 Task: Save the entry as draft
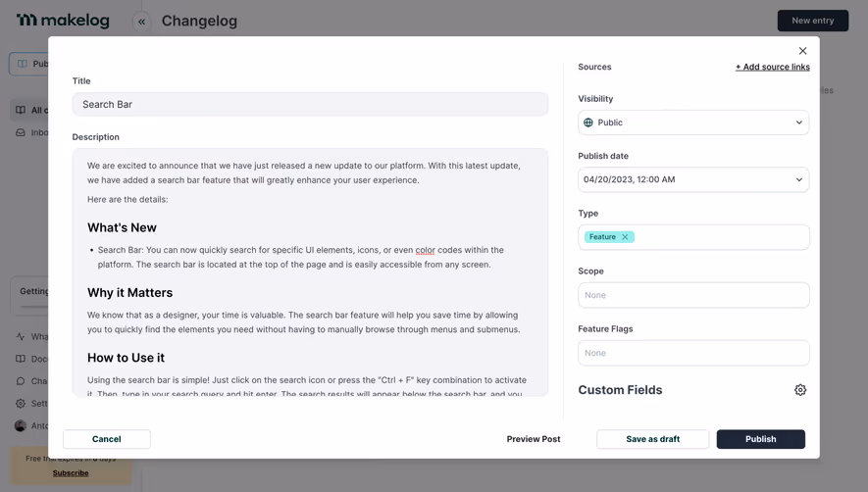click(652, 439)
